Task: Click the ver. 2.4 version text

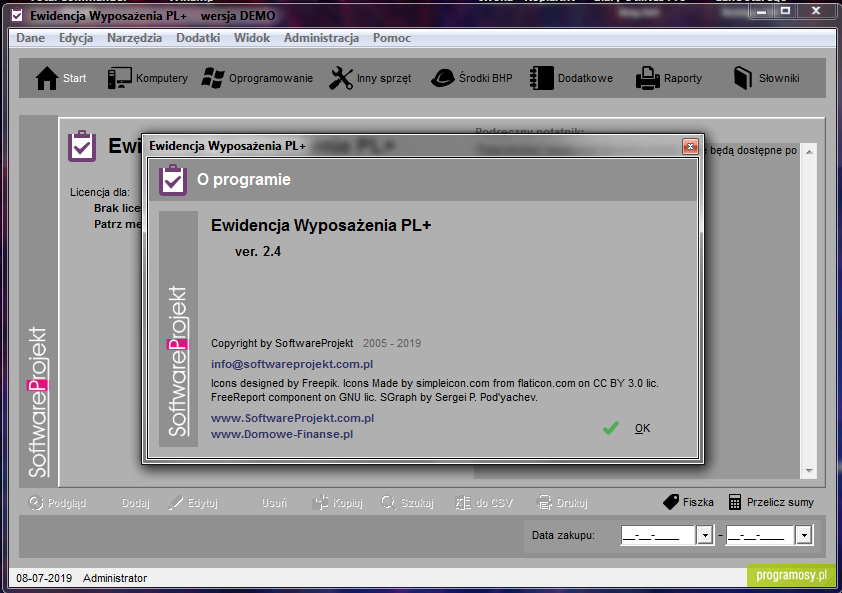Action: click(x=258, y=251)
